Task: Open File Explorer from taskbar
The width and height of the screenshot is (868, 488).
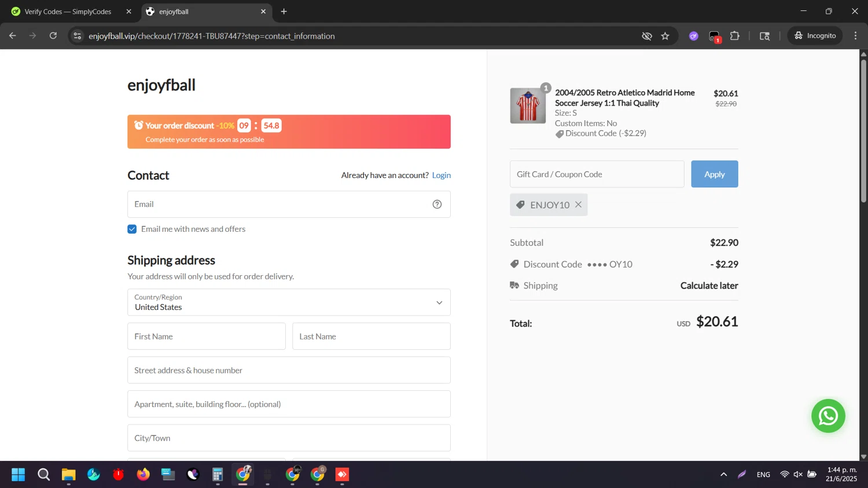Action: [x=68, y=475]
